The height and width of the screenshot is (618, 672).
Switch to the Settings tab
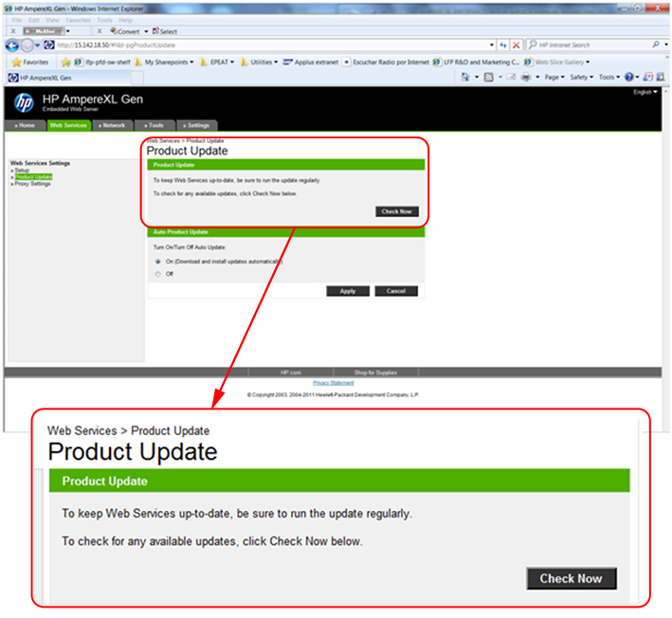click(x=196, y=125)
